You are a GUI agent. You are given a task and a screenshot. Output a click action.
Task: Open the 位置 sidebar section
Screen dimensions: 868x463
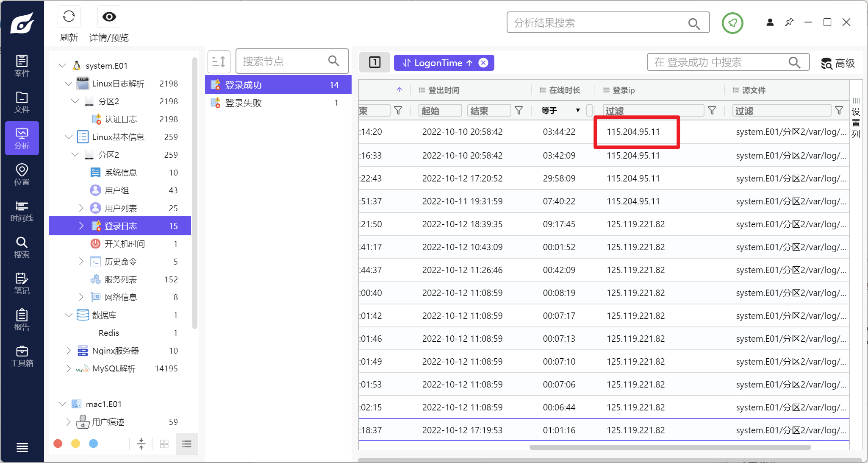22,175
